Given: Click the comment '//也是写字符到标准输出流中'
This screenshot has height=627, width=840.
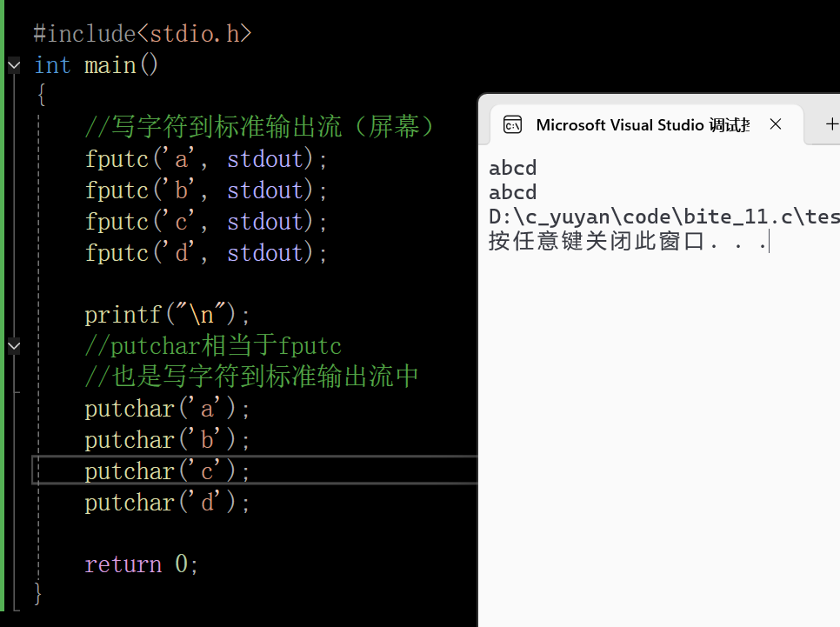Looking at the screenshot, I should click(252, 377).
